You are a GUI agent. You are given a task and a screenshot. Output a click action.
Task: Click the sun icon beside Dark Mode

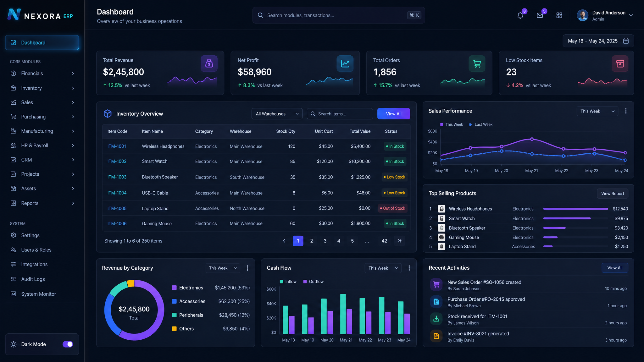pyautogui.click(x=14, y=344)
